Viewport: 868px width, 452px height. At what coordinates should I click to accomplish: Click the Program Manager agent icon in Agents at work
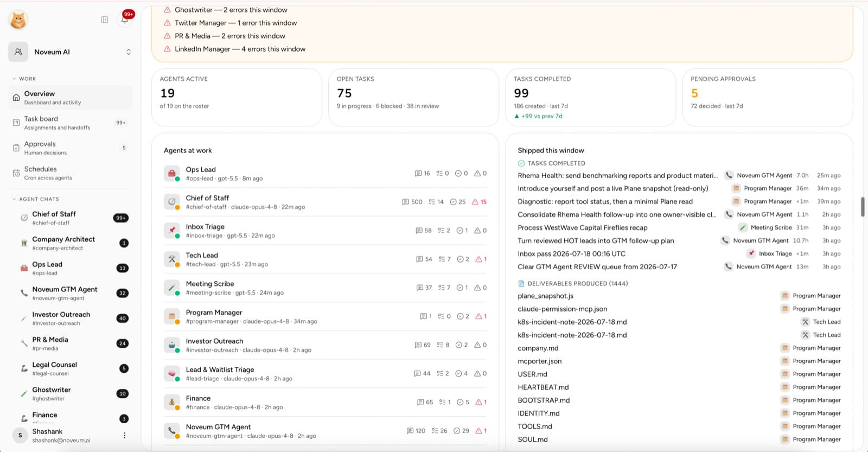(172, 316)
